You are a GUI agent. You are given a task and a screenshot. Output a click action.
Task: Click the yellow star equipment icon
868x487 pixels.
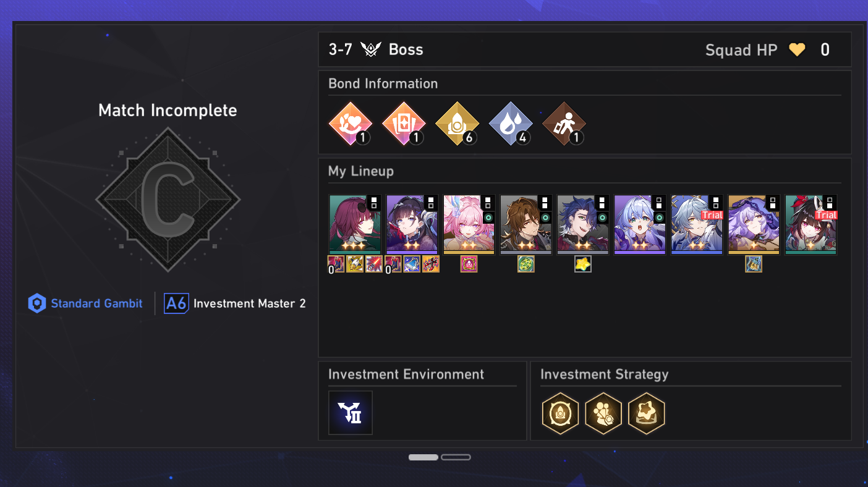tap(583, 264)
